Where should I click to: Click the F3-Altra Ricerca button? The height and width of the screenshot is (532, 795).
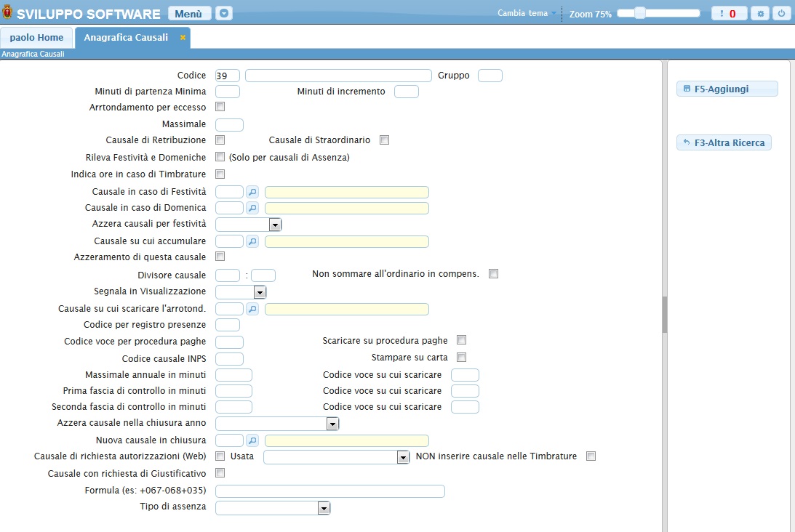tap(724, 143)
